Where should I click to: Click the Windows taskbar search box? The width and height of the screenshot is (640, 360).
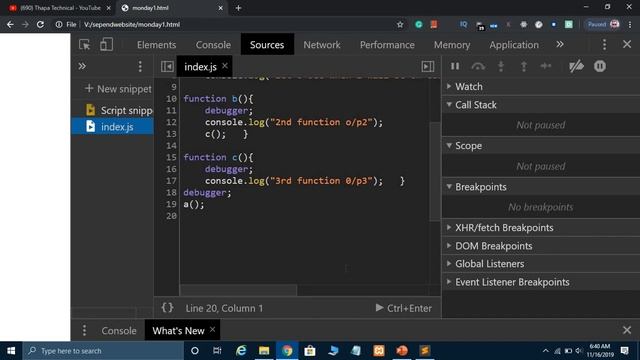pos(104,351)
